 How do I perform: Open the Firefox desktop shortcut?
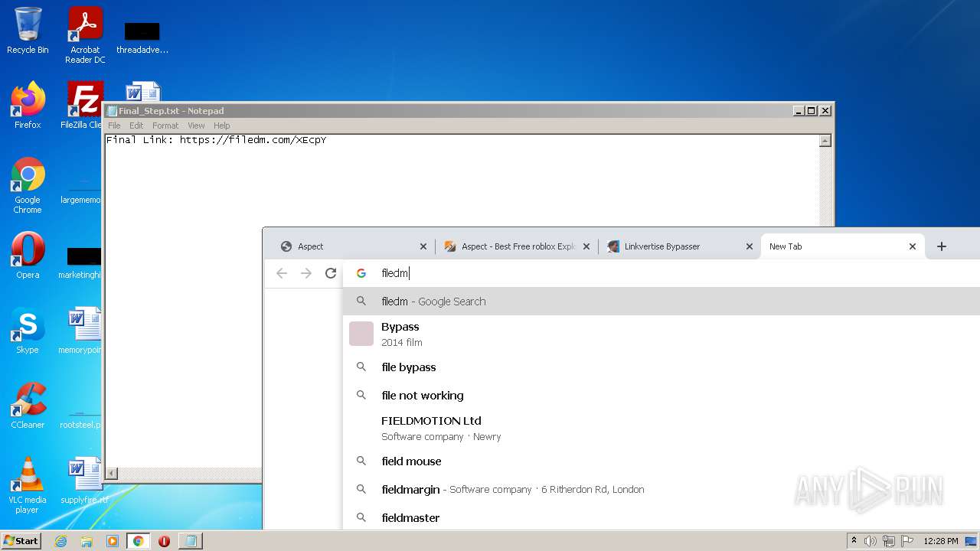28,106
